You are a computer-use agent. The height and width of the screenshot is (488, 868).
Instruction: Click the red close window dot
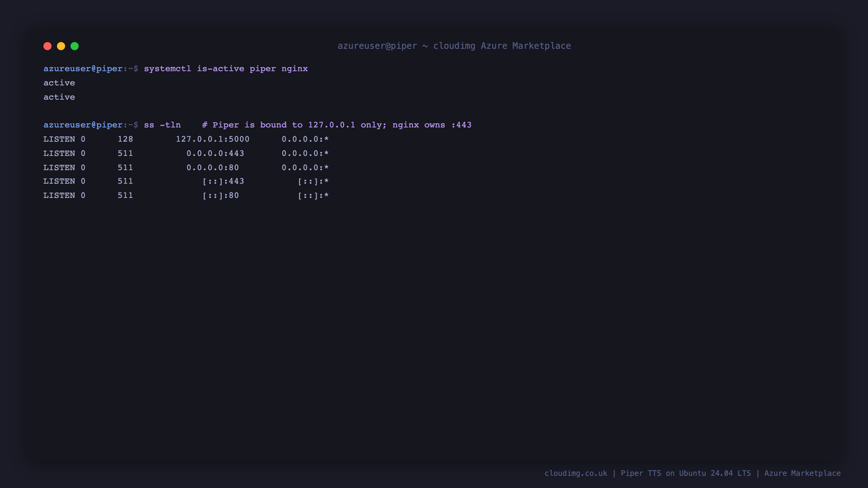coord(47,46)
